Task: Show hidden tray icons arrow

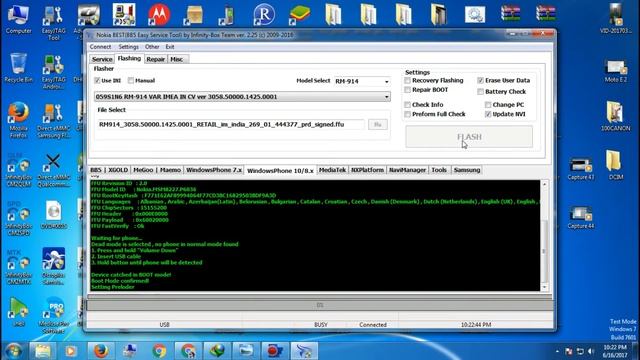Action: pyautogui.click(x=557, y=351)
